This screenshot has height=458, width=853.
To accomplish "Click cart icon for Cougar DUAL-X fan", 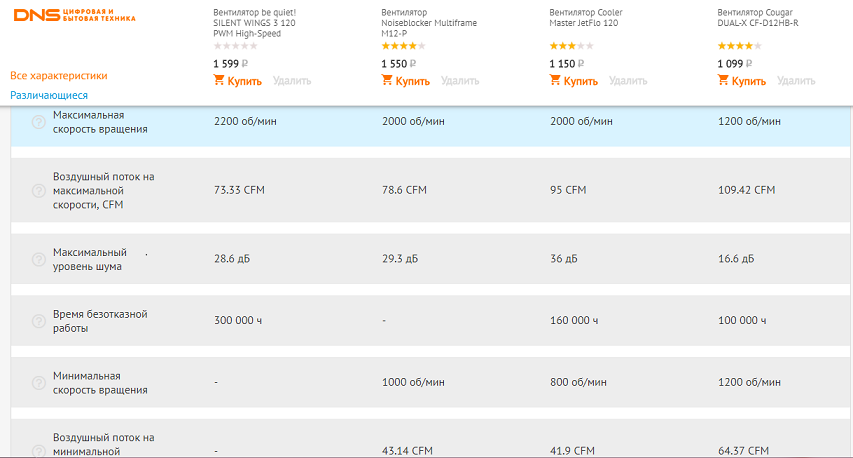I will tap(723, 81).
